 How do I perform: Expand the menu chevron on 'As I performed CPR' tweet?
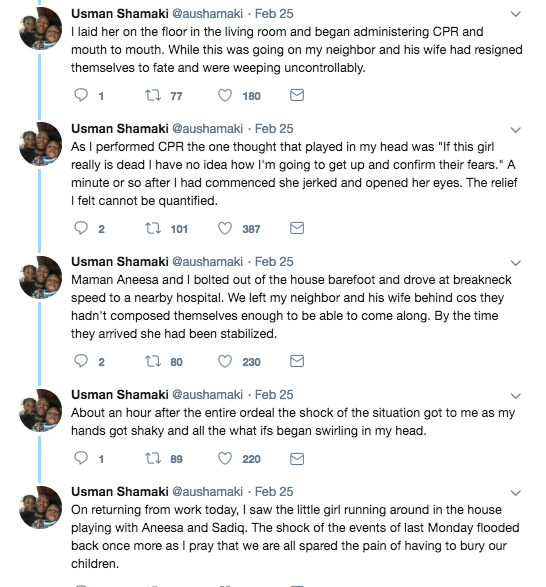coord(516,130)
